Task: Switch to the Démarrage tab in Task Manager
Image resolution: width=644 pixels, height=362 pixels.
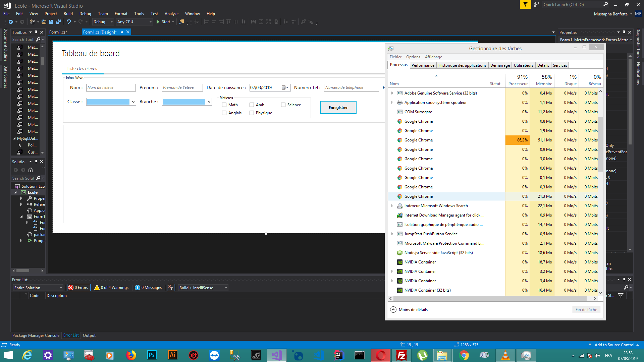Action: (x=500, y=65)
